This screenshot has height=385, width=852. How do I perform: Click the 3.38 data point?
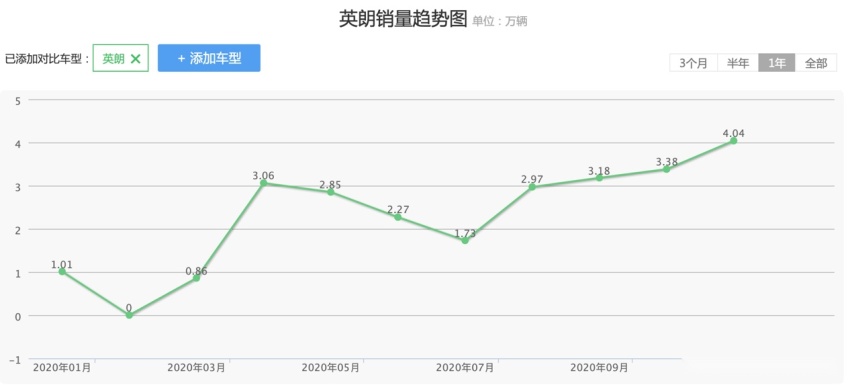666,169
